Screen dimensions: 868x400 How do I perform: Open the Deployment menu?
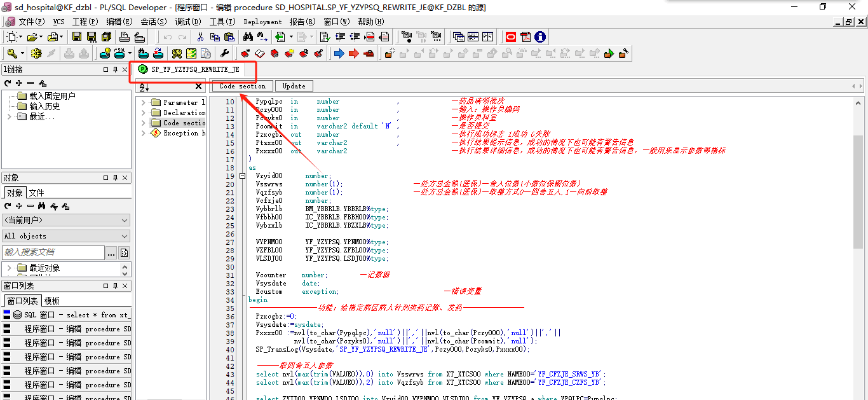tap(262, 22)
